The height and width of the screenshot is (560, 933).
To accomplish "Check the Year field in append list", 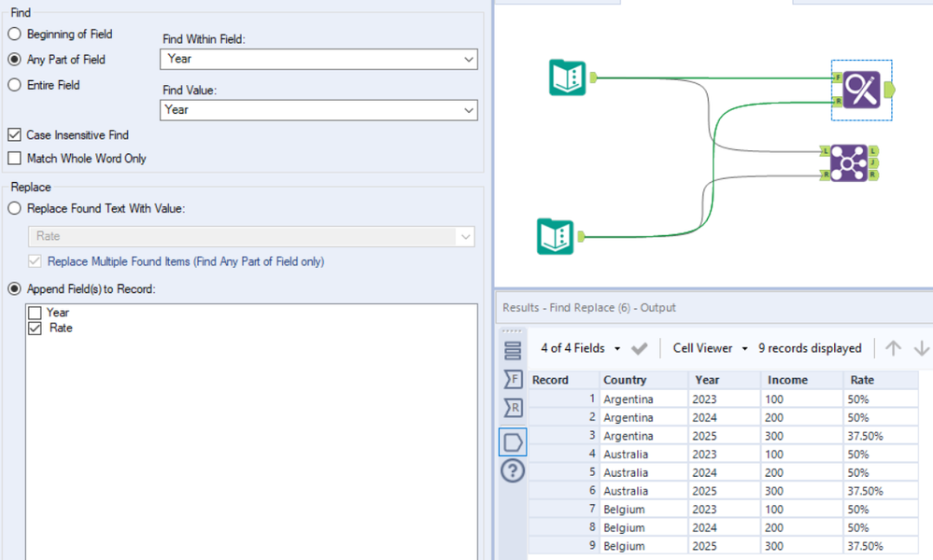I will click(35, 313).
